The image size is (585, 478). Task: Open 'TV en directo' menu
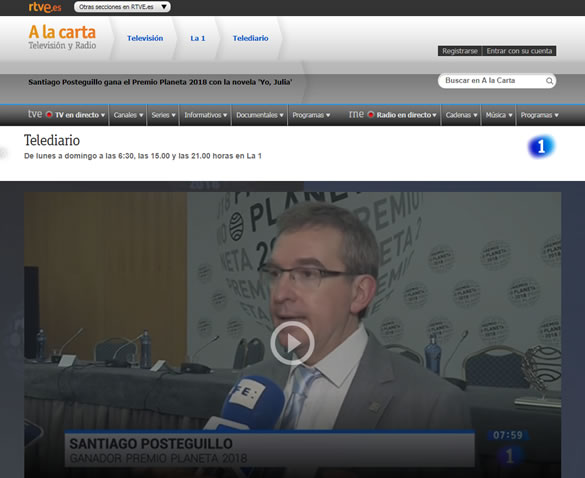(x=76, y=115)
